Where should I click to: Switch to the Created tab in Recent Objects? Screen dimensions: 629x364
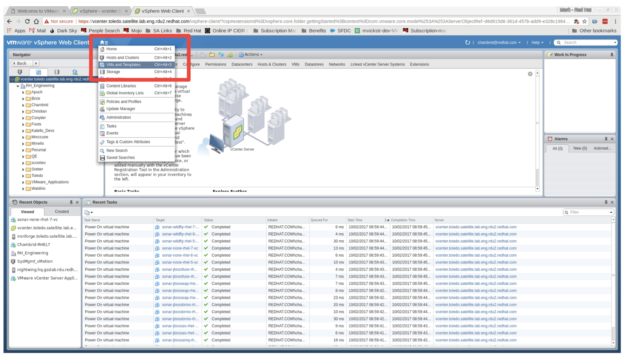click(x=62, y=211)
